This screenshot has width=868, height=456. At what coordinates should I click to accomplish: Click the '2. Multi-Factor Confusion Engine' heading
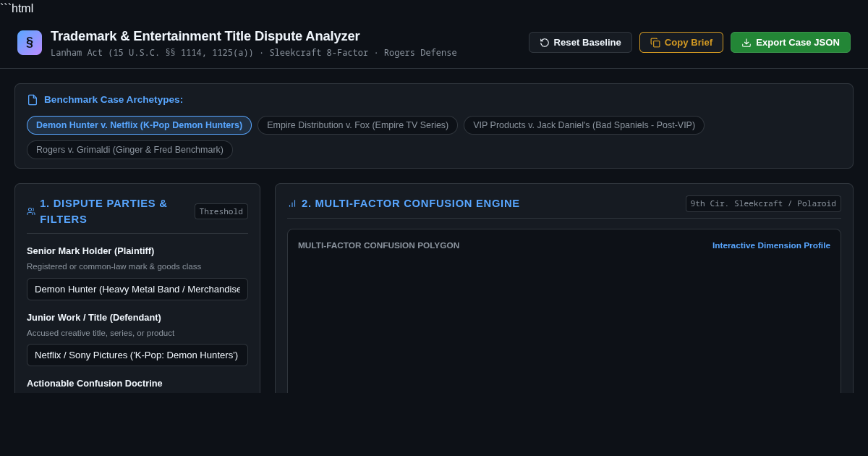(411, 203)
